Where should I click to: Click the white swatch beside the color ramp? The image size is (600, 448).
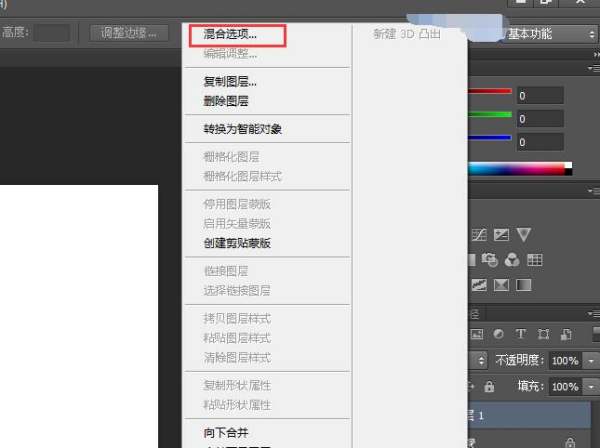[569, 165]
